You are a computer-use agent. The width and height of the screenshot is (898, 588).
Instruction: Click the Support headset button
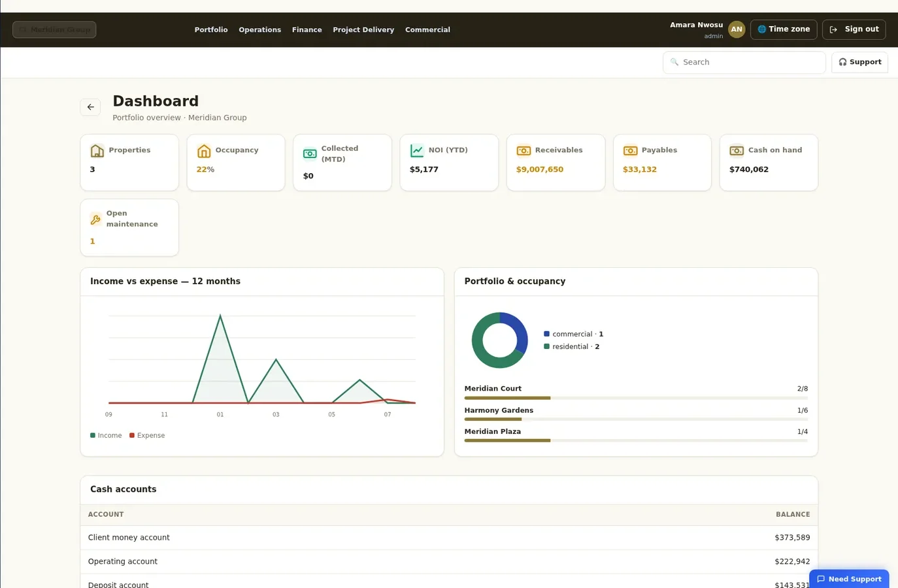[859, 62]
